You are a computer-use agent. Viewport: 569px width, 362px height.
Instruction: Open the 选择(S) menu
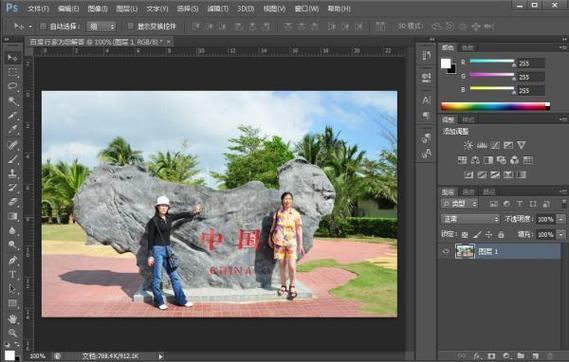click(x=187, y=8)
